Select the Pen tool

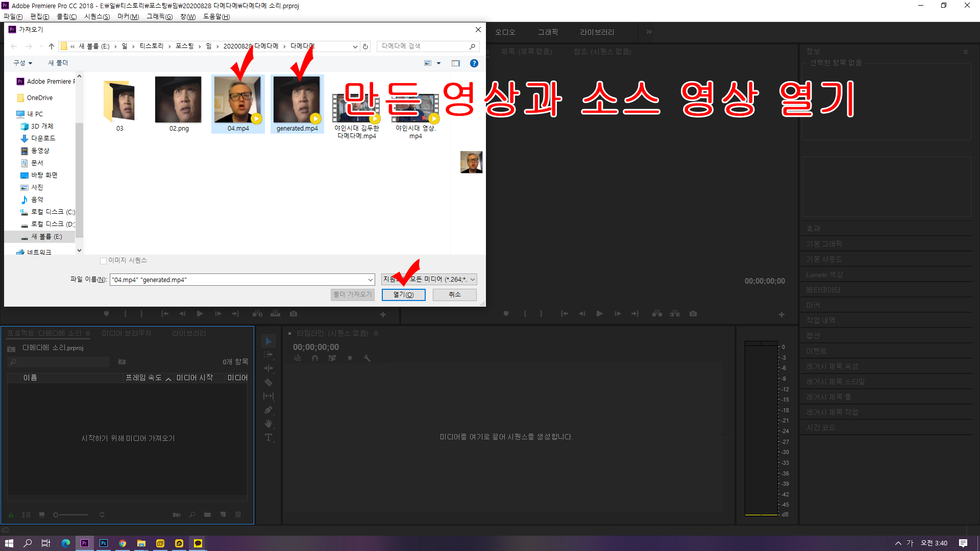pyautogui.click(x=268, y=410)
